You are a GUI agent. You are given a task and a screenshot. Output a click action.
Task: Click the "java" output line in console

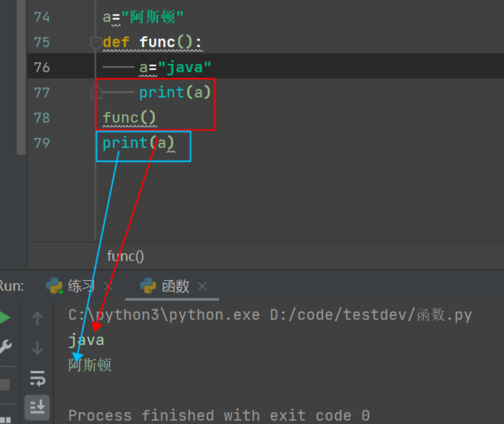86,340
